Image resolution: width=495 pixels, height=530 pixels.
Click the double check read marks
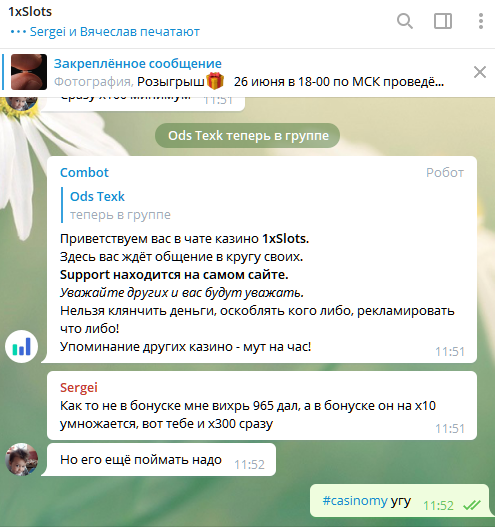coord(472,505)
